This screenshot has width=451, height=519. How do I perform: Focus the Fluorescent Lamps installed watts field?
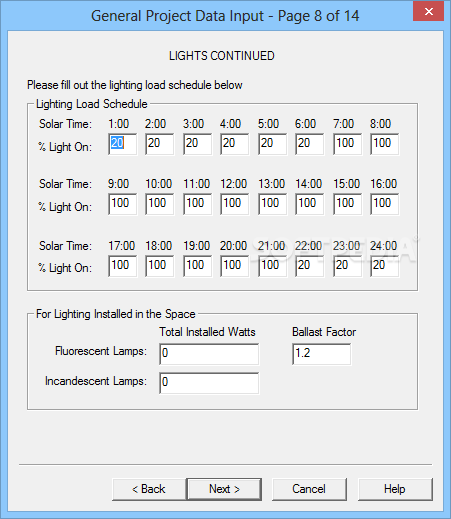pyautogui.click(x=209, y=354)
